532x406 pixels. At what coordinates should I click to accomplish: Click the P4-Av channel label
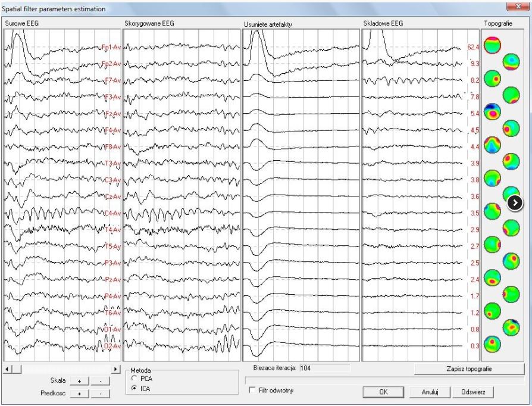pyautogui.click(x=112, y=296)
